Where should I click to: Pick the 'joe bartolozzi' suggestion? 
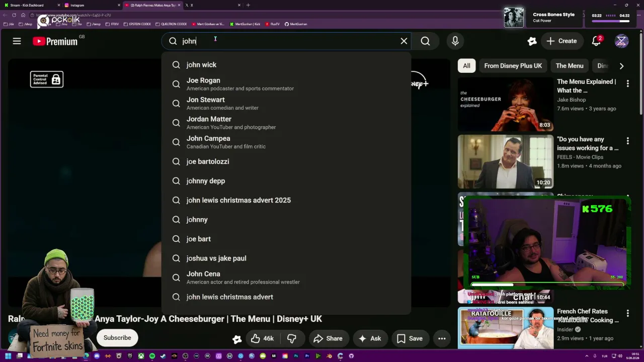tap(286, 161)
